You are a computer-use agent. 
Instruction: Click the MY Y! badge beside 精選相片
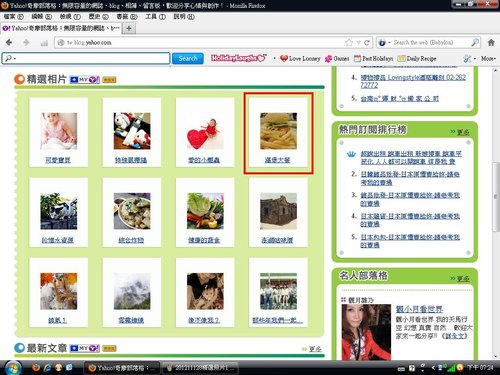click(x=85, y=80)
